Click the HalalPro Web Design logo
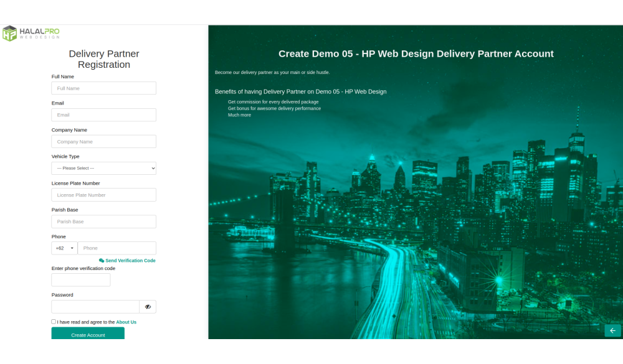Image resolution: width=623 pixels, height=364 pixels. (x=31, y=33)
